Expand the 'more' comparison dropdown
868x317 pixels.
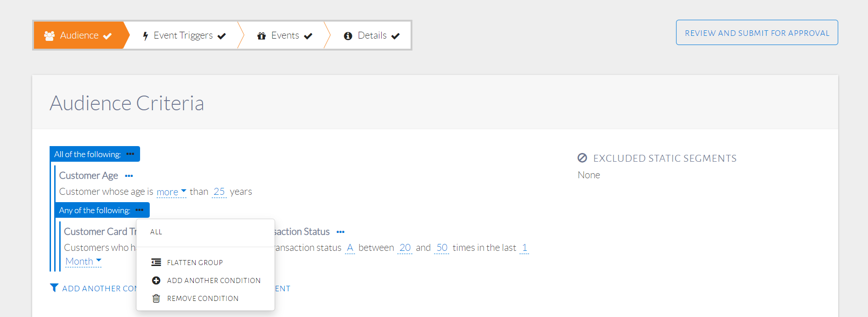pyautogui.click(x=171, y=192)
